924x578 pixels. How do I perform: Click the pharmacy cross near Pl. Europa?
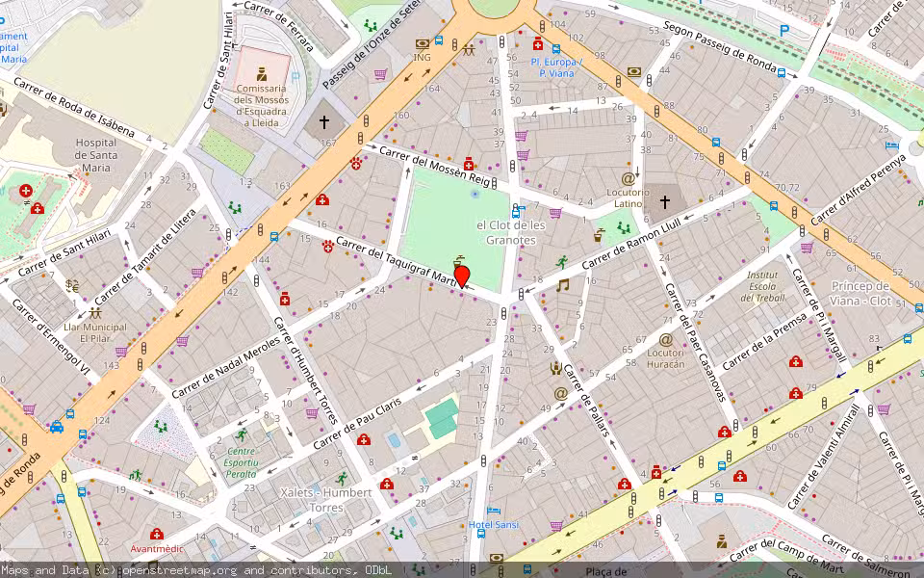coord(537,43)
